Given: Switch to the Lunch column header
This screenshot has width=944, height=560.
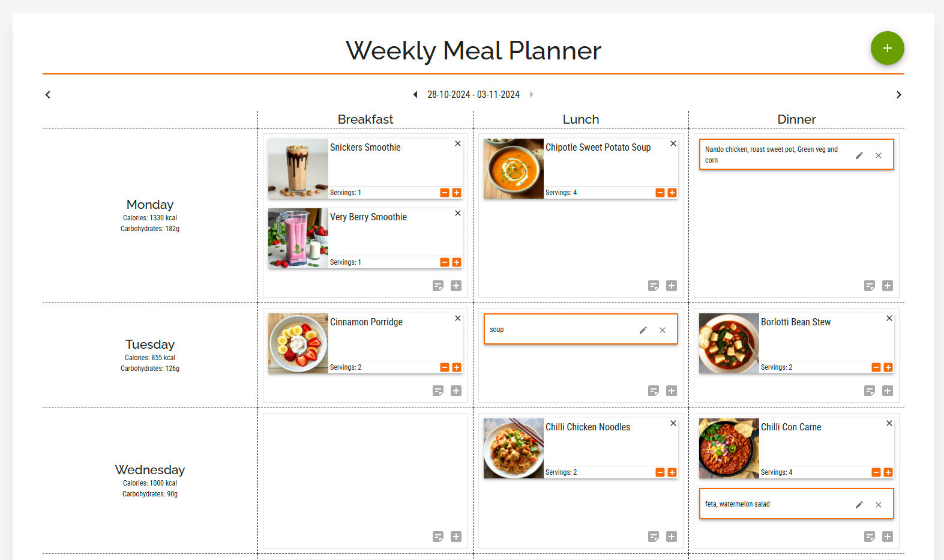Looking at the screenshot, I should pos(580,119).
